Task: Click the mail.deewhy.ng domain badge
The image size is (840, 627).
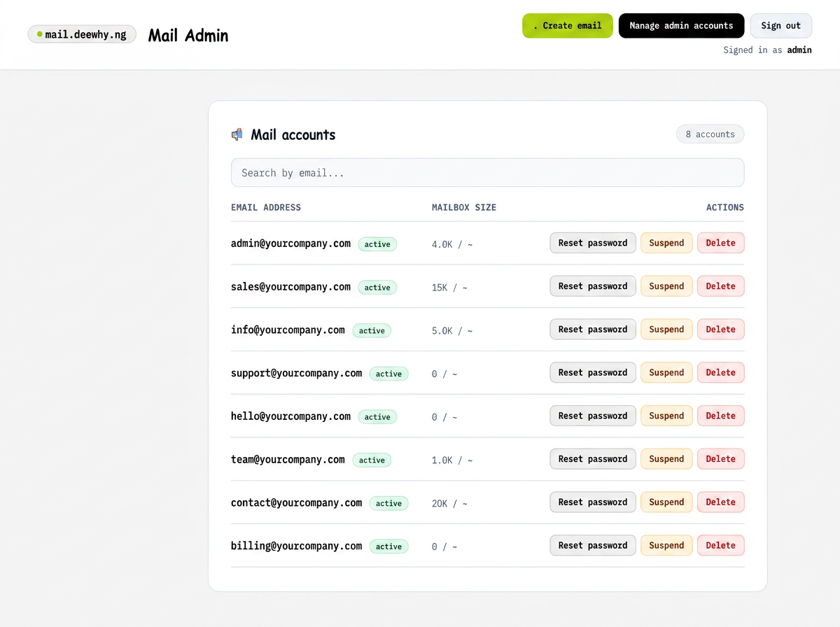Action: (x=82, y=34)
